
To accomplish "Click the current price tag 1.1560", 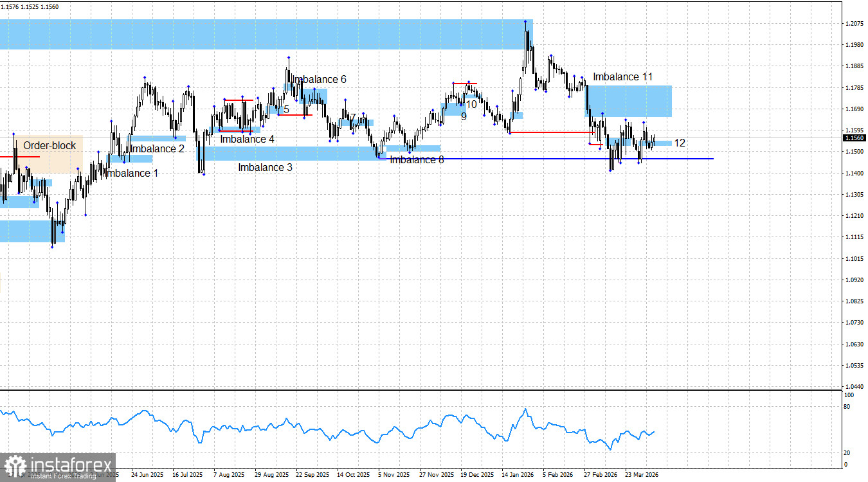I will 853,138.
